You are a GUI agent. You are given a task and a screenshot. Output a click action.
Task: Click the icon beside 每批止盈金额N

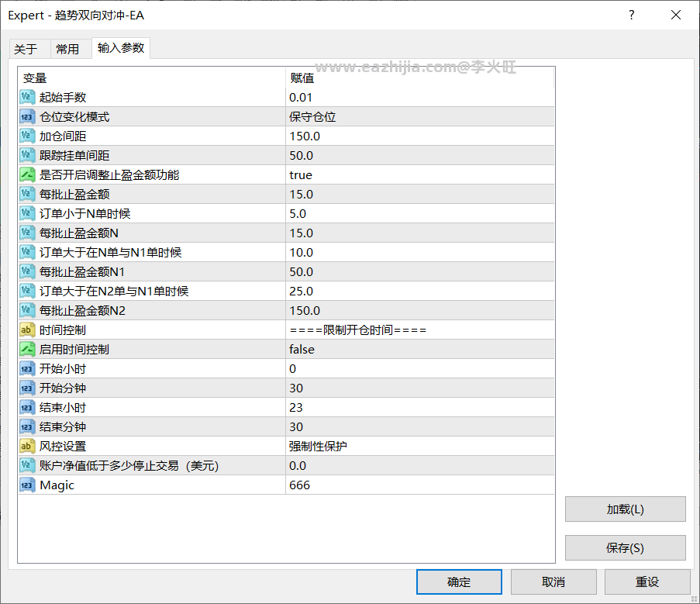click(x=27, y=233)
